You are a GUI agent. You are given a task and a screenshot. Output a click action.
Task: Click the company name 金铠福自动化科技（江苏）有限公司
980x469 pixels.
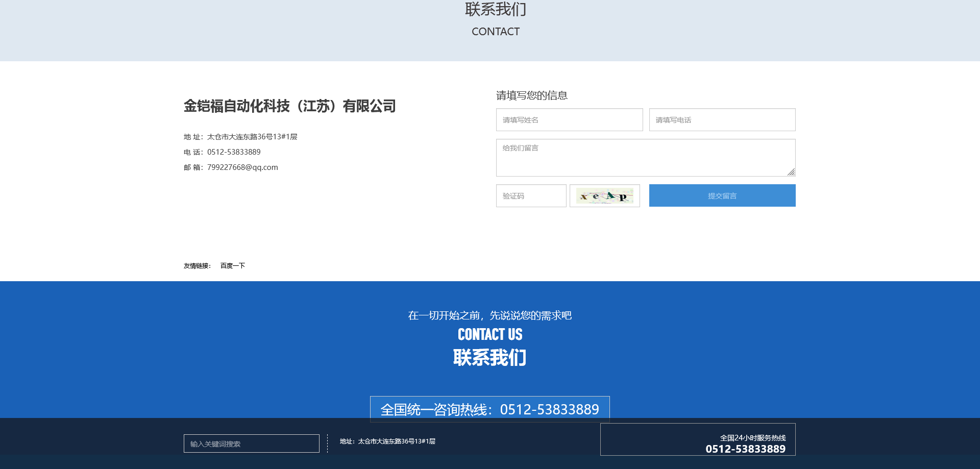(x=289, y=106)
